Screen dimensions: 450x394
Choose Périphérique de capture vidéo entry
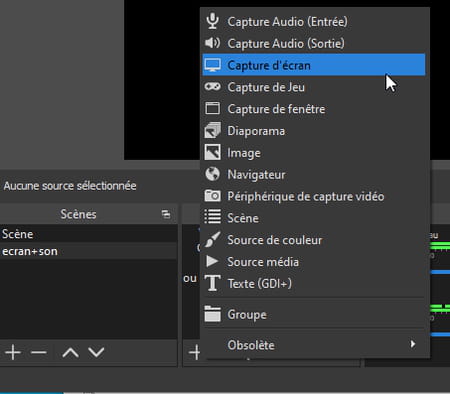pos(314,196)
